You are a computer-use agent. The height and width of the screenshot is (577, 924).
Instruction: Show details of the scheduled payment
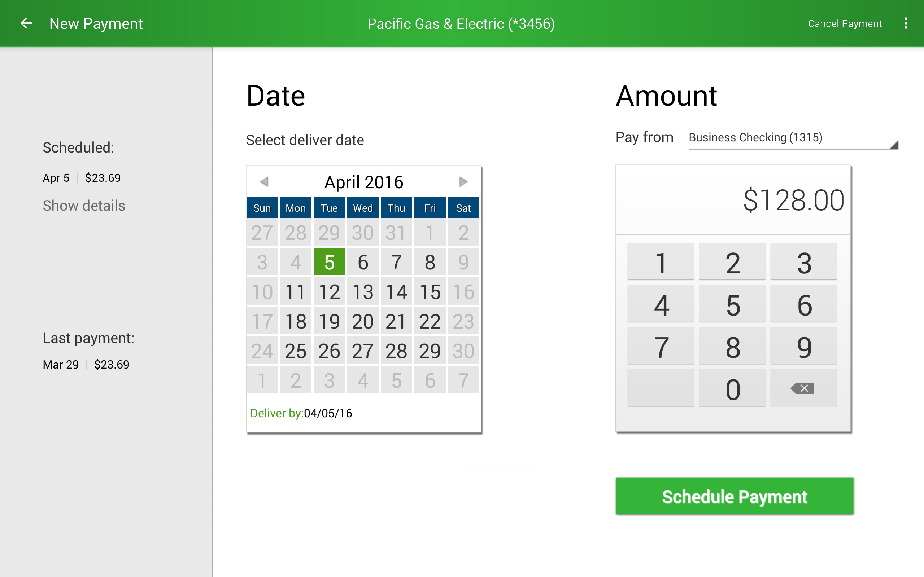[84, 206]
